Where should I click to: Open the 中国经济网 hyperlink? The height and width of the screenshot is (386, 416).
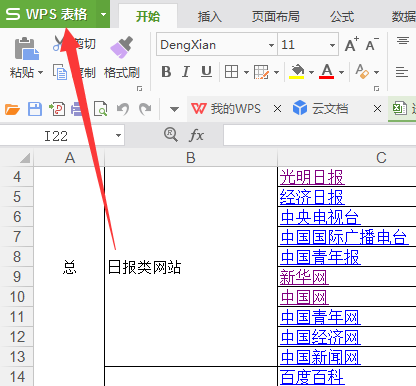[320, 337]
